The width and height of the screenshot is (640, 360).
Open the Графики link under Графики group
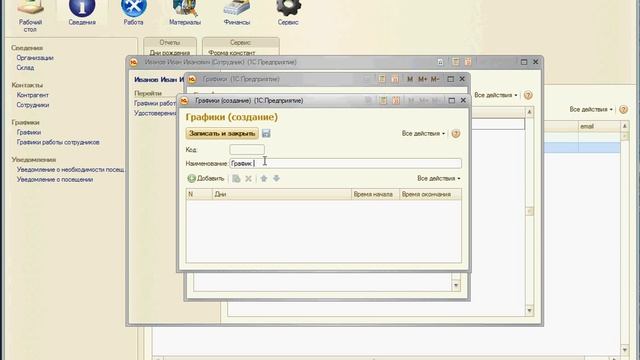[x=29, y=132]
